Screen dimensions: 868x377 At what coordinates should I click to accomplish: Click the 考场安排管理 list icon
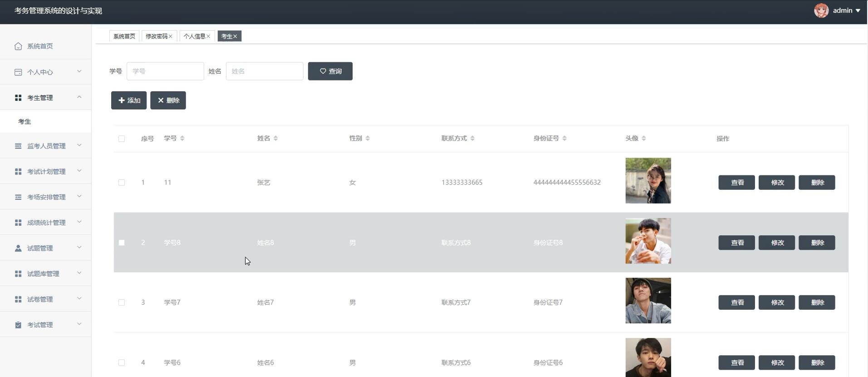[x=18, y=197]
